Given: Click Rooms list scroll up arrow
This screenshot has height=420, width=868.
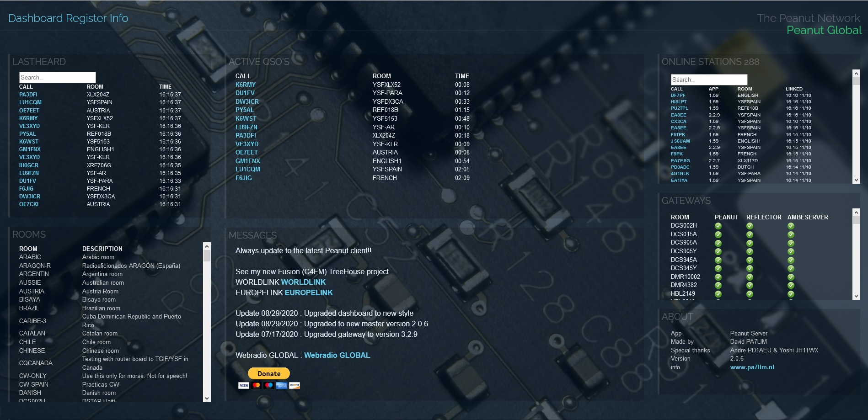Looking at the screenshot, I should [207, 246].
